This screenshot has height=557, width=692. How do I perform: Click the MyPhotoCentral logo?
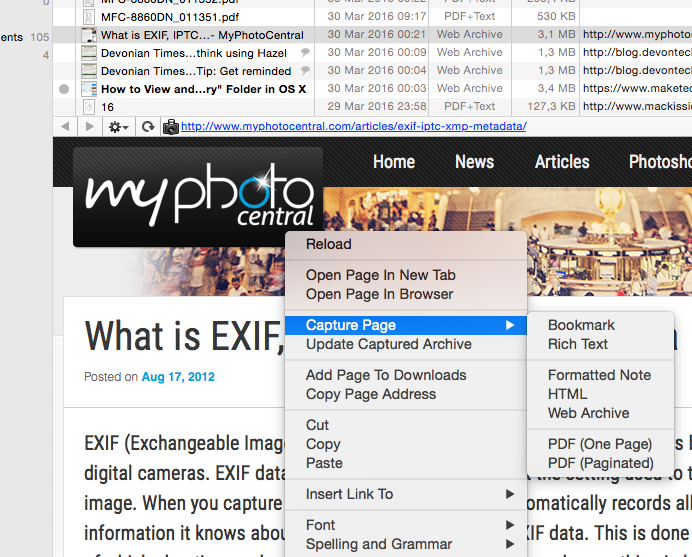click(x=198, y=198)
